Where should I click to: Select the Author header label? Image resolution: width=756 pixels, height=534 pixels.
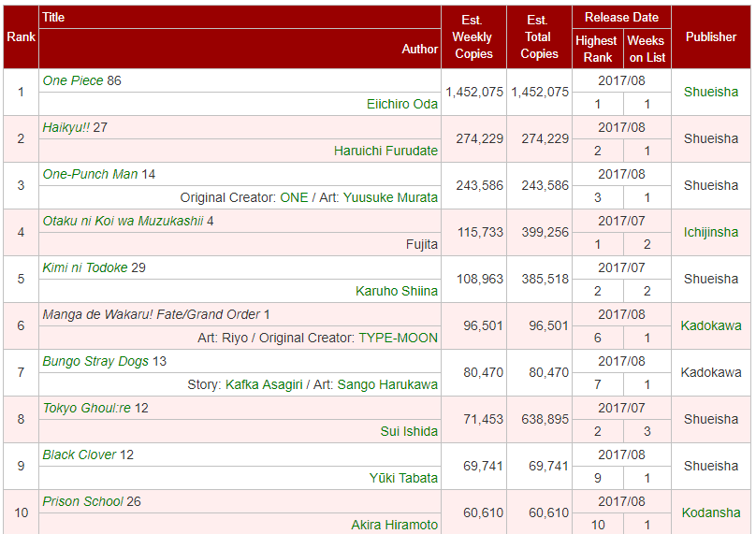[x=419, y=49]
